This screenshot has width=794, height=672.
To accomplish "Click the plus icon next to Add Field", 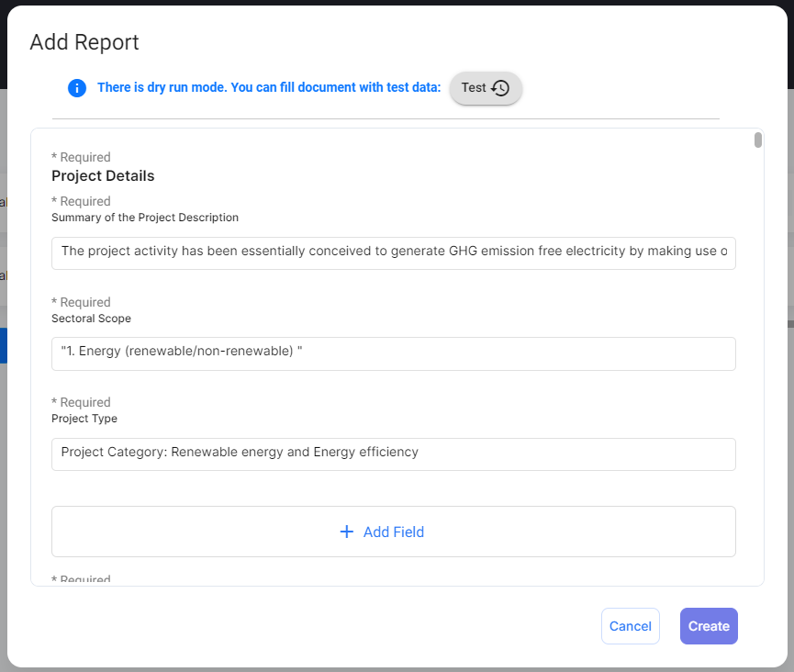I will pos(347,532).
